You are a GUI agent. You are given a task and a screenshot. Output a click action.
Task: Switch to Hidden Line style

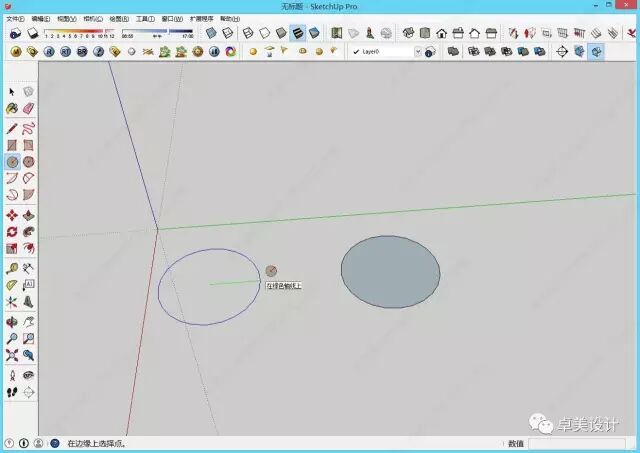click(x=265, y=33)
